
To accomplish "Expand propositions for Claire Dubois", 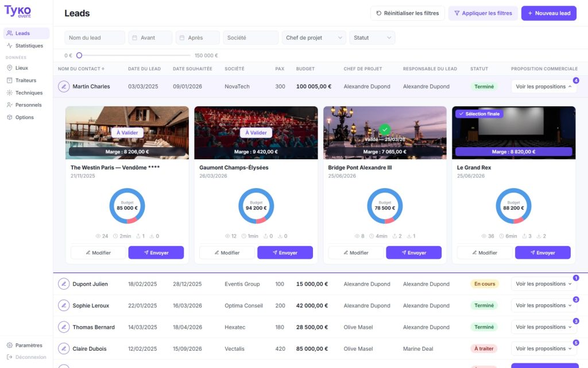I will [x=543, y=349].
